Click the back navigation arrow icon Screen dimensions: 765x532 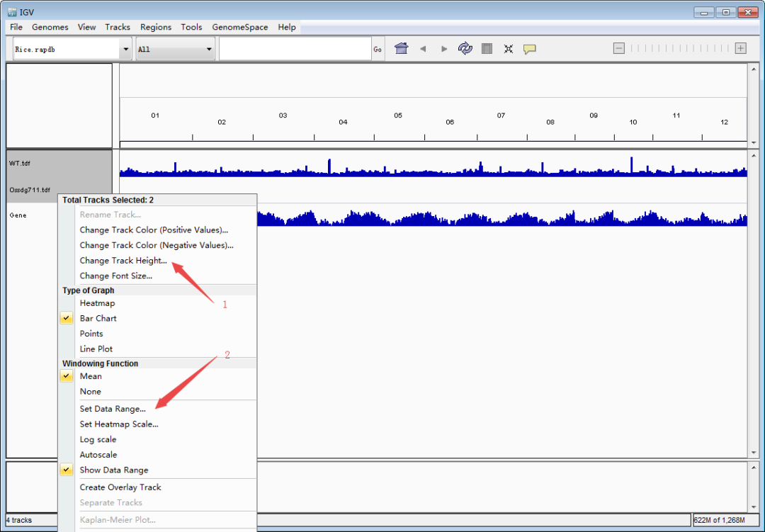click(x=423, y=48)
